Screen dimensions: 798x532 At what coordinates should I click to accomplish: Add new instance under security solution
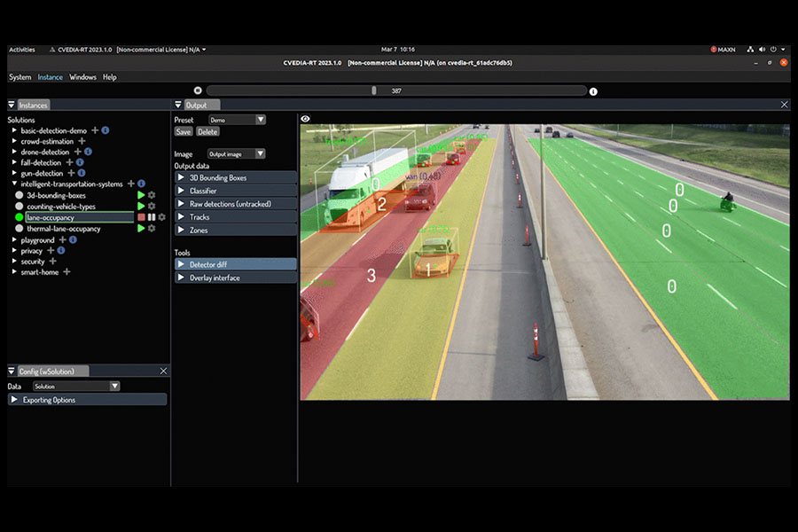click(x=52, y=262)
